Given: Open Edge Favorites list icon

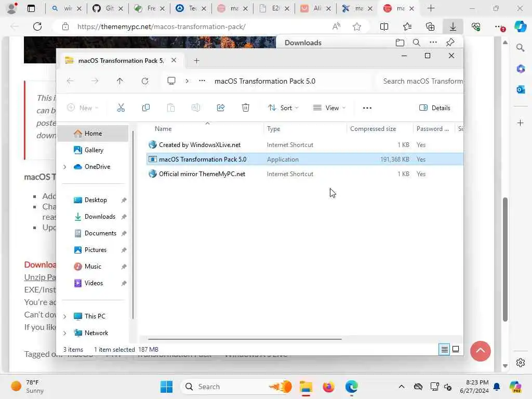Looking at the screenshot, I should click(x=407, y=26).
